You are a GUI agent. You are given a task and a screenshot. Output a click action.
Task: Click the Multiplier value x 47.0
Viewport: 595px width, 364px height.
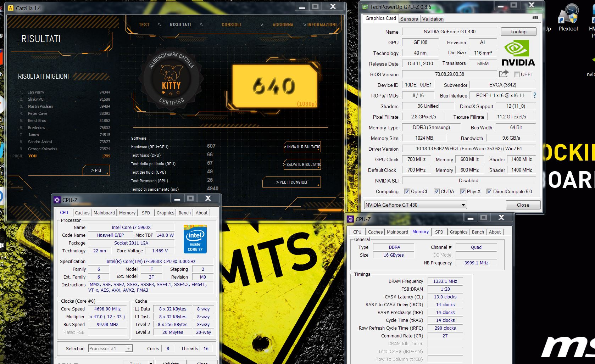(x=107, y=317)
